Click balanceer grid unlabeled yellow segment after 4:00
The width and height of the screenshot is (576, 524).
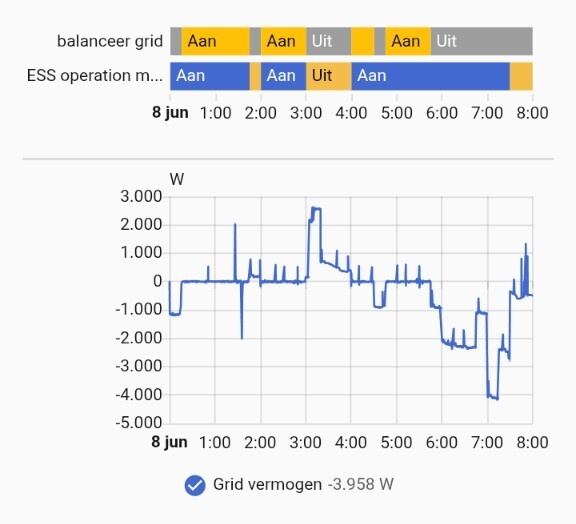[x=363, y=41]
